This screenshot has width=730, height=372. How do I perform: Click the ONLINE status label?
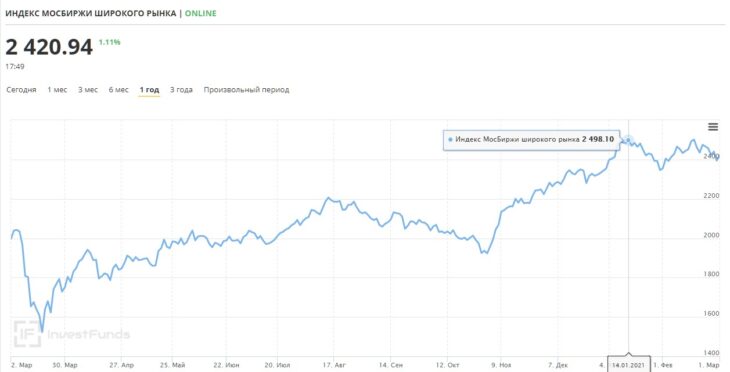(201, 14)
